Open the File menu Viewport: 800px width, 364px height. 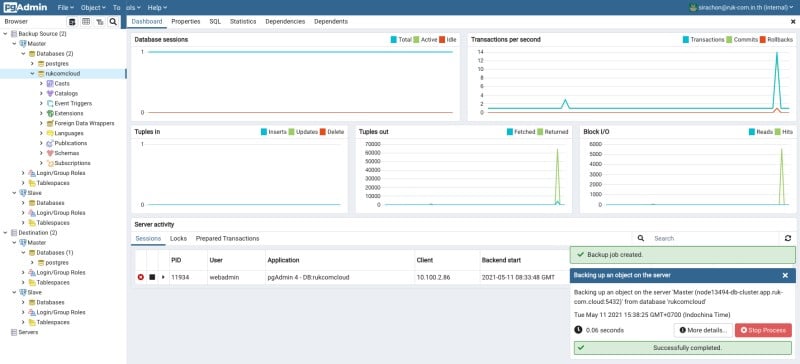(66, 8)
